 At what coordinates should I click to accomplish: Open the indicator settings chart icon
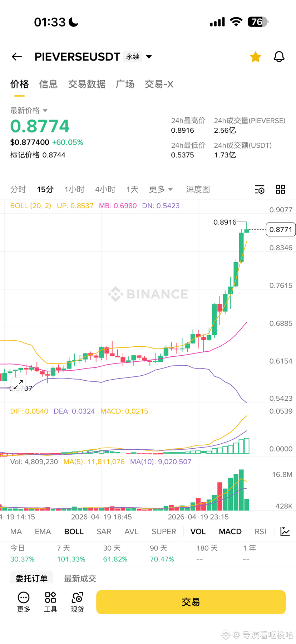pyautogui.click(x=285, y=532)
